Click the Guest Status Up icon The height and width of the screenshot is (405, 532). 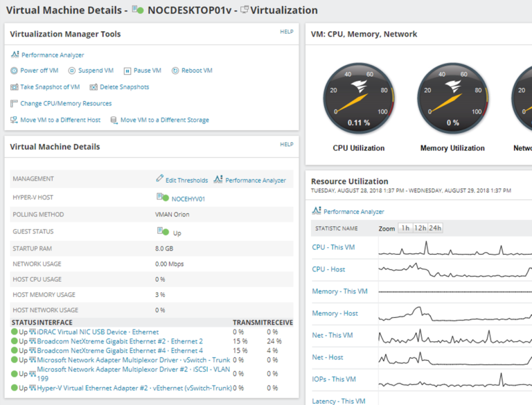(x=163, y=231)
